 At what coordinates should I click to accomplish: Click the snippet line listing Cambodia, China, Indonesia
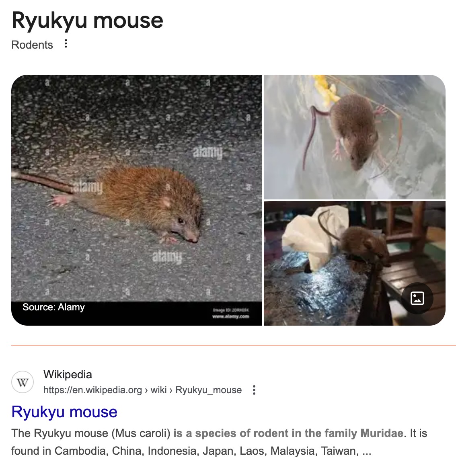coord(191,451)
